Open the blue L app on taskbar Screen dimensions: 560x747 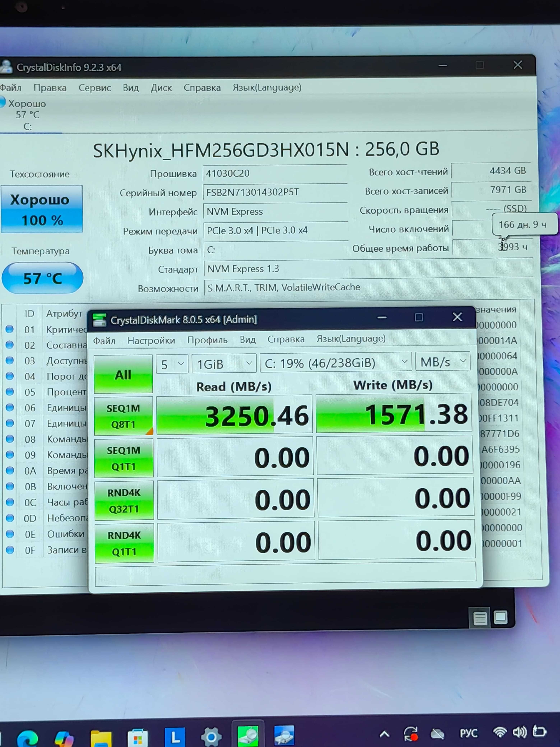tap(175, 737)
